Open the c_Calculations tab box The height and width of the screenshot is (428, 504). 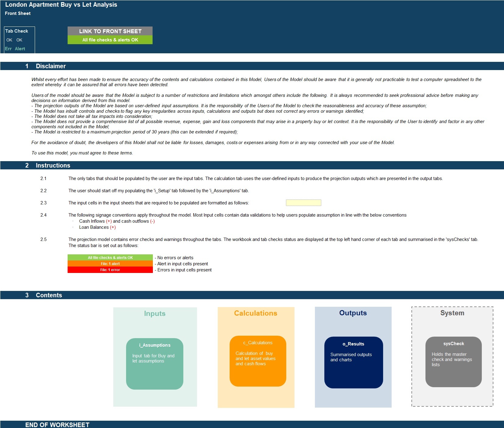[x=258, y=361]
